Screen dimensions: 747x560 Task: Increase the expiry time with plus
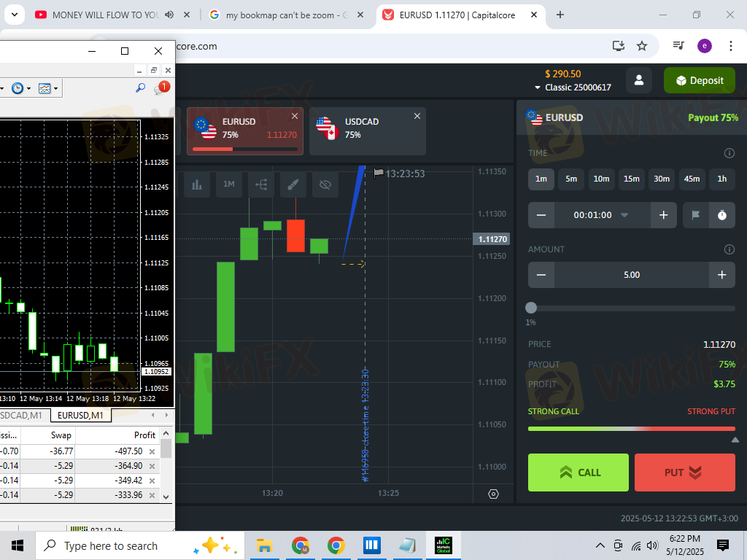click(x=664, y=215)
